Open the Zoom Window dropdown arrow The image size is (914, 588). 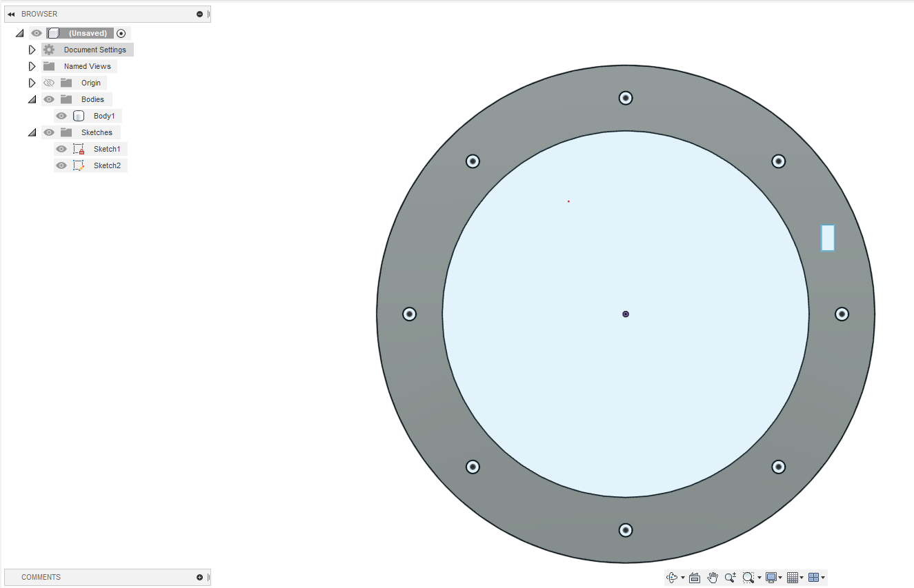pyautogui.click(x=759, y=578)
